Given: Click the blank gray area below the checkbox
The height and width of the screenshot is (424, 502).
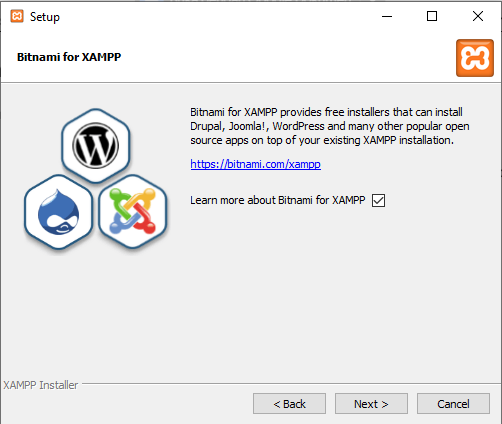Looking at the screenshot, I should pos(333,283).
